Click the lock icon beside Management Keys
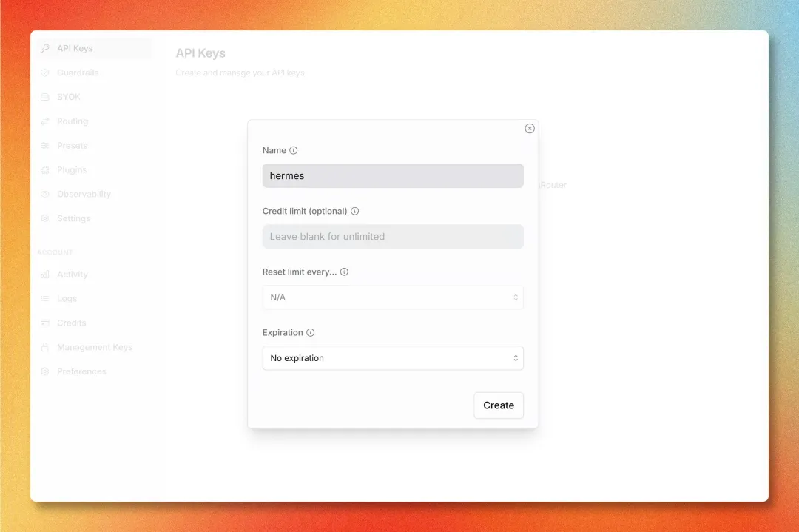Viewport: 799px width, 532px height. (x=45, y=347)
